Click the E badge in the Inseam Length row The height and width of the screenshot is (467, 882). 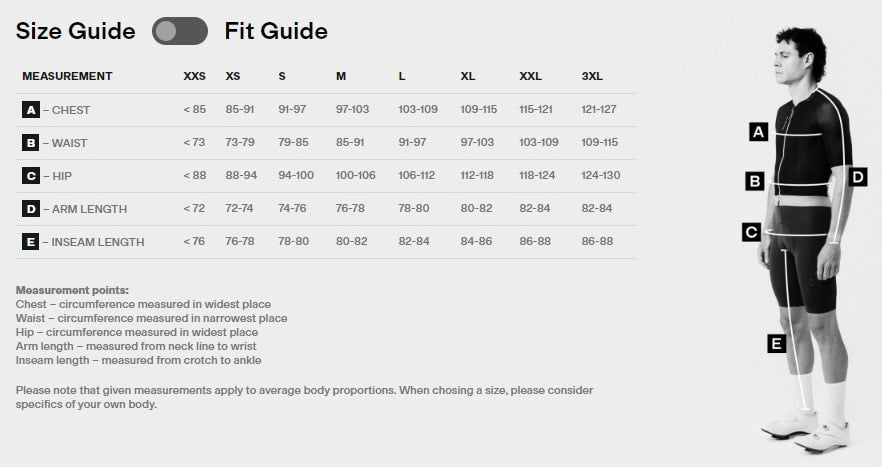(x=31, y=241)
